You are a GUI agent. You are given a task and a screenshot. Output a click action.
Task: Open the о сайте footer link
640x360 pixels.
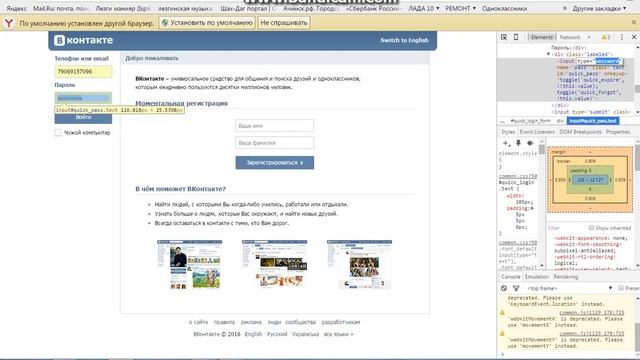pos(198,322)
